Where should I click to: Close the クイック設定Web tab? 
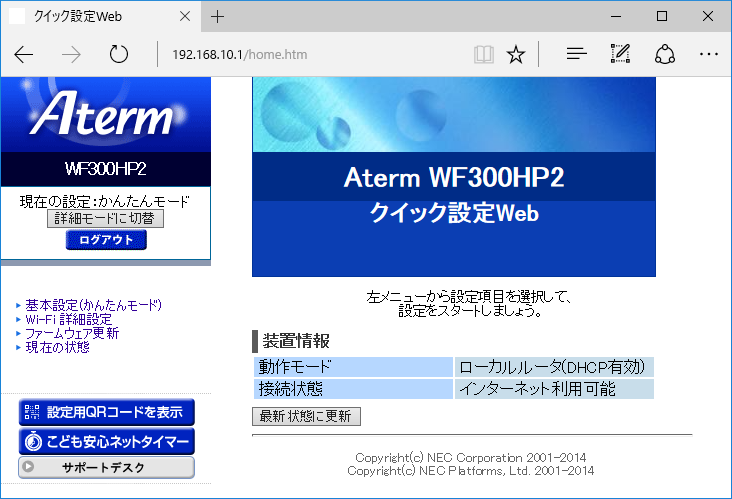click(184, 17)
